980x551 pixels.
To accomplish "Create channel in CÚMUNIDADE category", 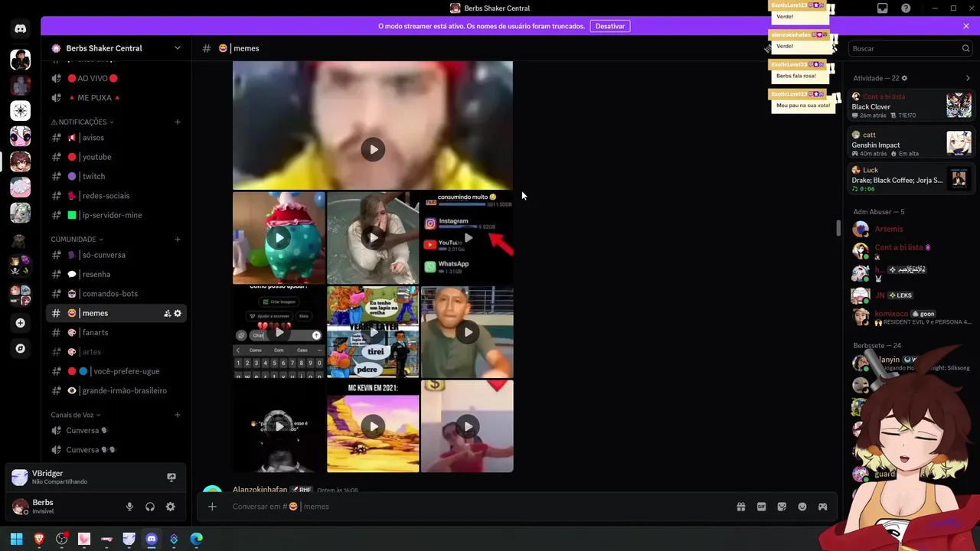I will (x=178, y=239).
